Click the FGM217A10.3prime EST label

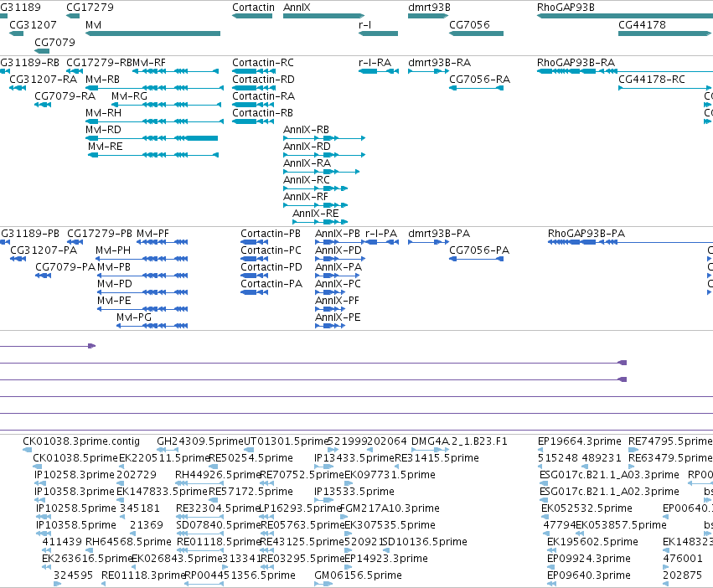coord(390,508)
